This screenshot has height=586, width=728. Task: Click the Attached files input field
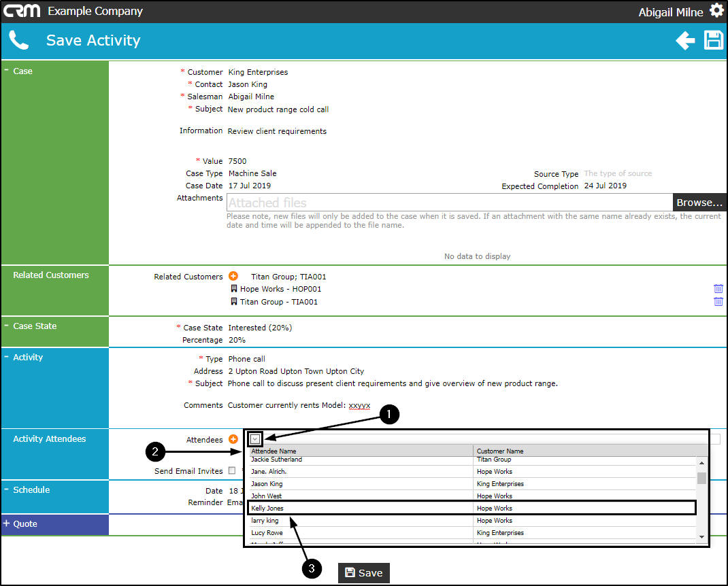[450, 203]
